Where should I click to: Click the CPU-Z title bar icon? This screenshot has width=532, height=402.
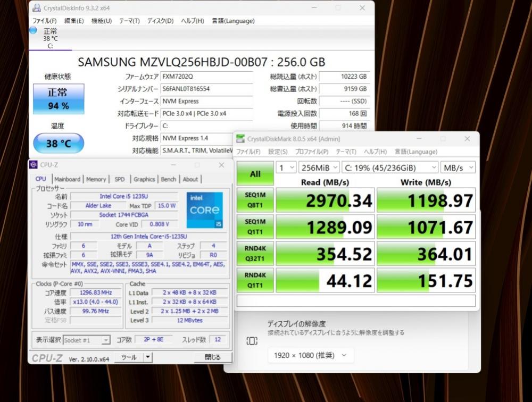click(33, 165)
